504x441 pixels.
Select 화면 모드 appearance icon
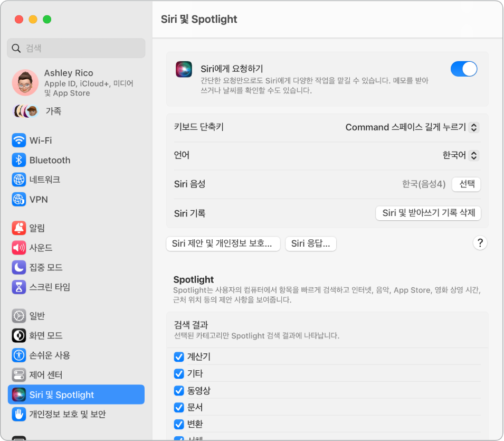point(18,335)
